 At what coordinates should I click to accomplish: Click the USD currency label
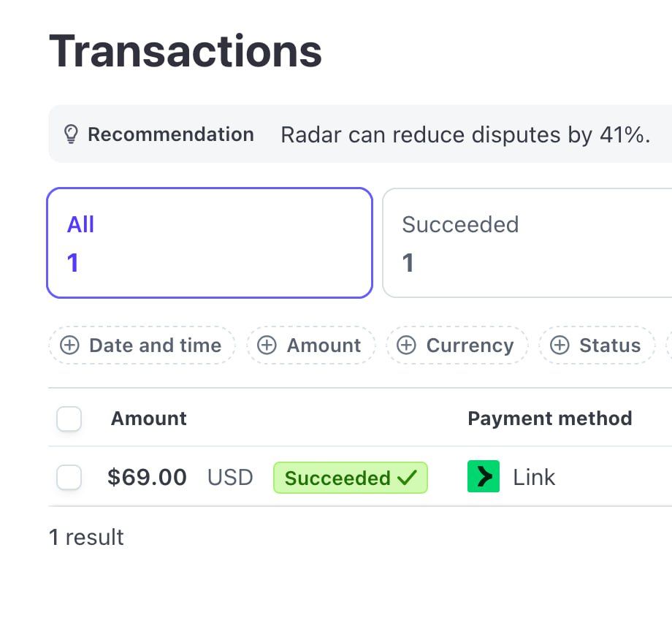pos(230,478)
